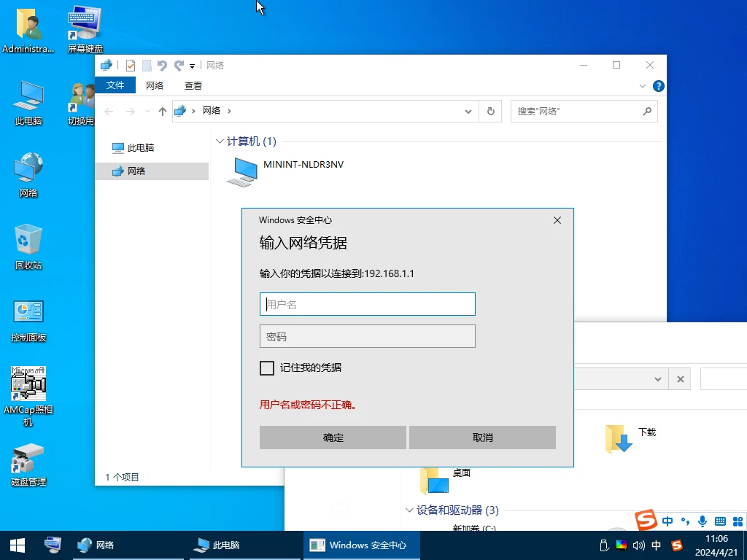Screen dimensions: 747x560
Task: Switch to the 此电脑 taskbar window
Action: [x=245, y=545]
